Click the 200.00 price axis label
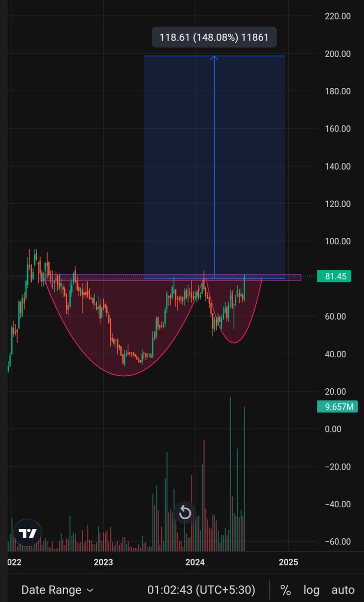 (337, 54)
